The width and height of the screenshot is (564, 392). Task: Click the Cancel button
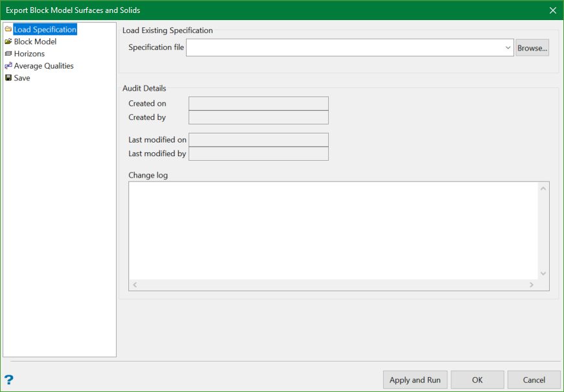pyautogui.click(x=534, y=380)
